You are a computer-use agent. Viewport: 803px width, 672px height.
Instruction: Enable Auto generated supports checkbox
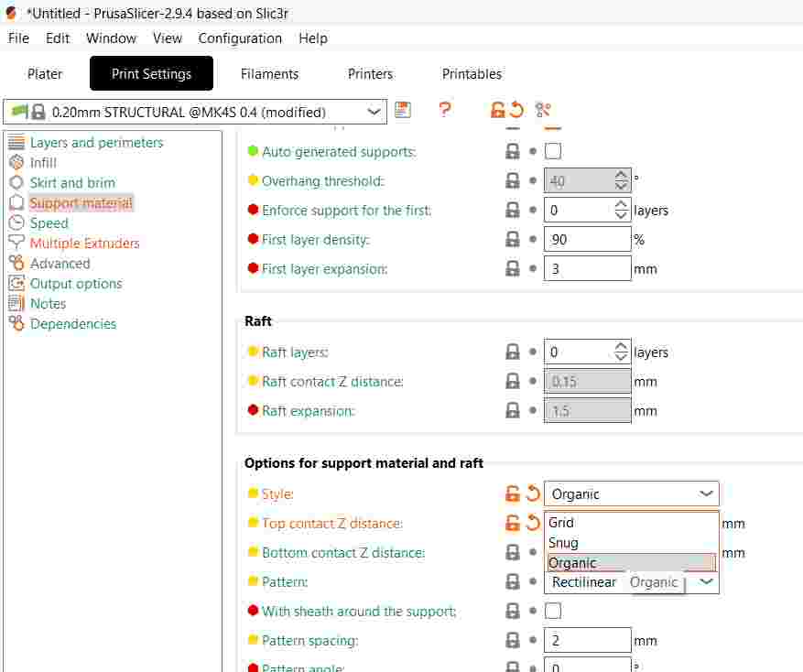pyautogui.click(x=553, y=152)
